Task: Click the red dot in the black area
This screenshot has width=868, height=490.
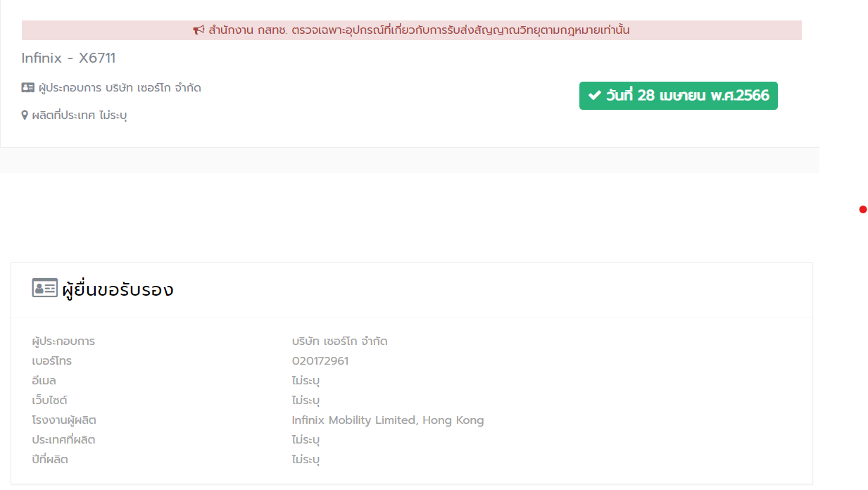Action: click(862, 209)
